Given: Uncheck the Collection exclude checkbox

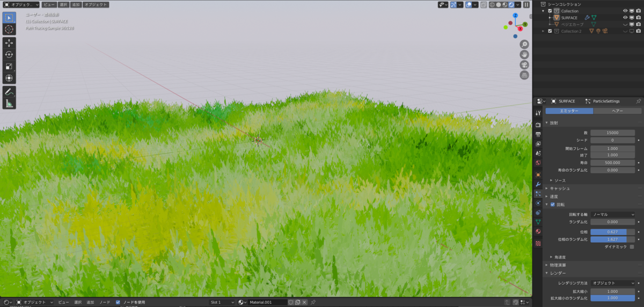Looking at the screenshot, I should click(x=550, y=11).
